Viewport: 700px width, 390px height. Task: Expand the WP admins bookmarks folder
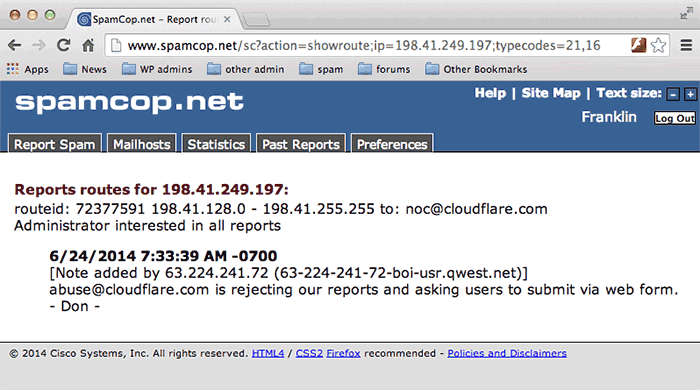tap(157, 69)
